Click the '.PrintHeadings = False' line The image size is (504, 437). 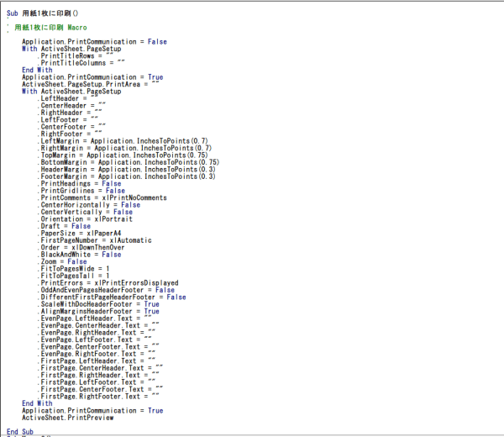[80, 183]
